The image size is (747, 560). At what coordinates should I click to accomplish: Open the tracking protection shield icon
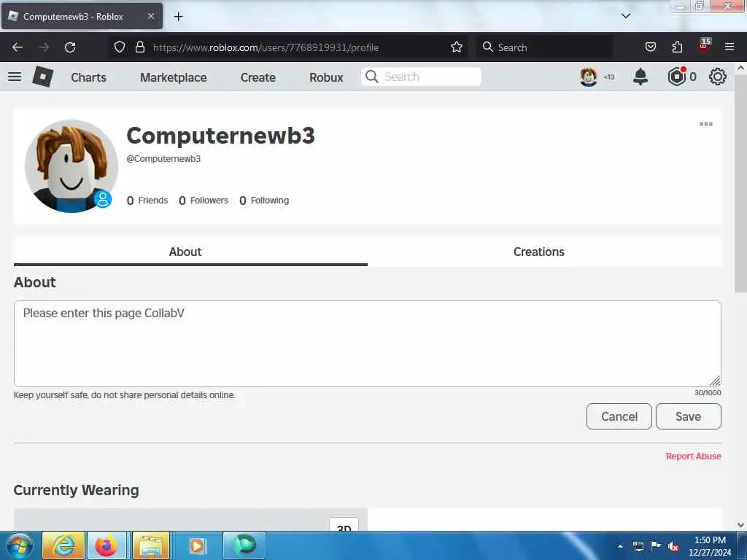pyautogui.click(x=120, y=47)
